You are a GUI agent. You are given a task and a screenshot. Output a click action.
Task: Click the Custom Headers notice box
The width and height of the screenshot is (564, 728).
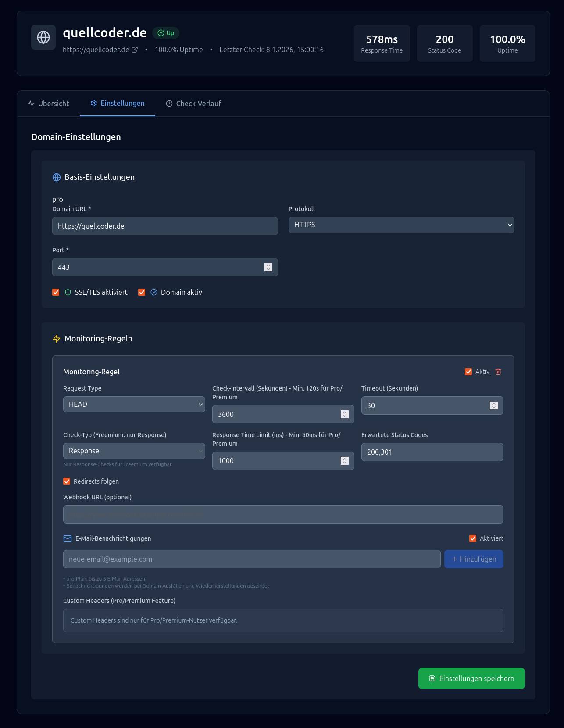point(283,620)
